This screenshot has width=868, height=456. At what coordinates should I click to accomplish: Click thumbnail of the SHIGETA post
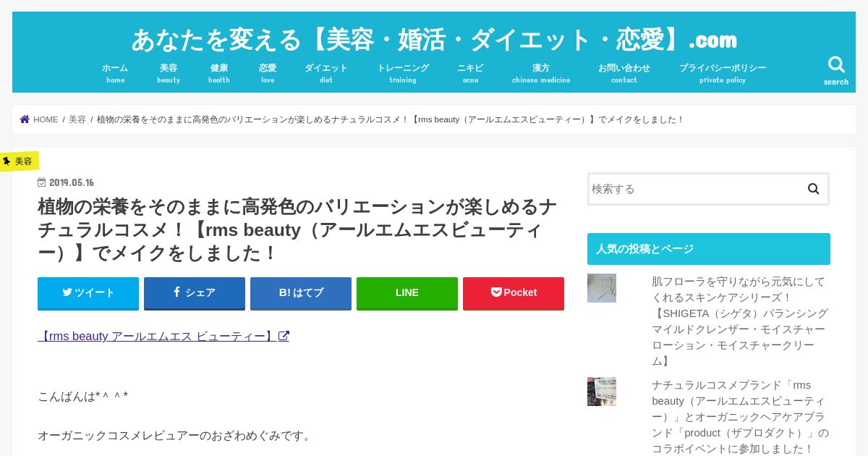point(602,288)
